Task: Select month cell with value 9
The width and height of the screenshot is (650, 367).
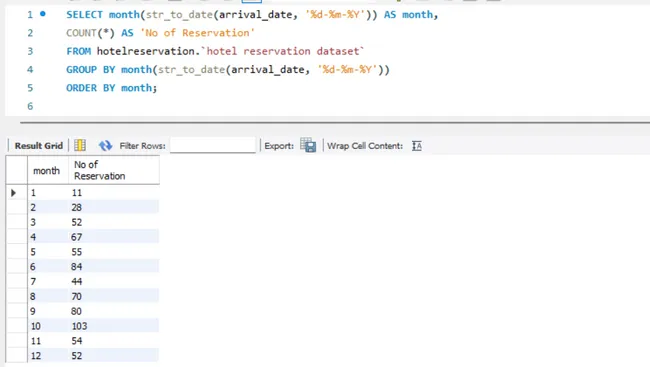Action: point(48,311)
